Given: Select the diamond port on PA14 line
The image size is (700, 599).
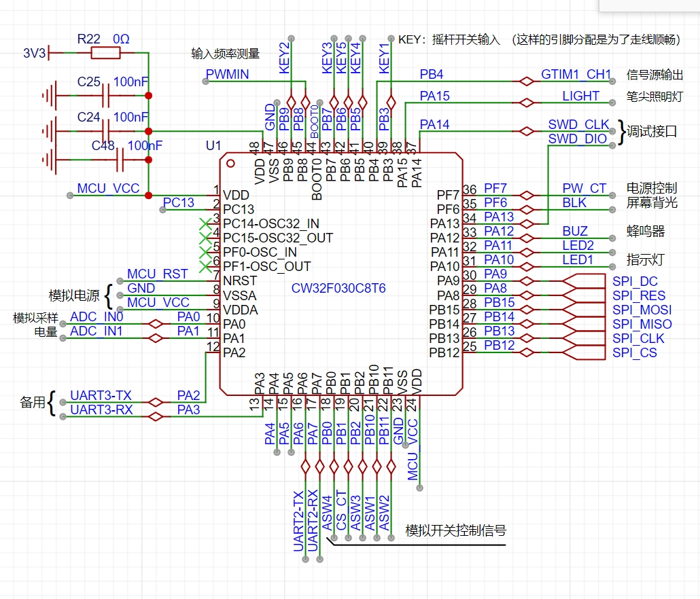Looking at the screenshot, I should click(x=527, y=131).
